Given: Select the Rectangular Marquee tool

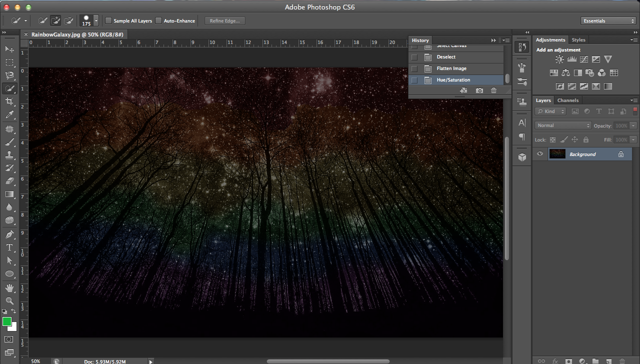Looking at the screenshot, I should pos(9,62).
